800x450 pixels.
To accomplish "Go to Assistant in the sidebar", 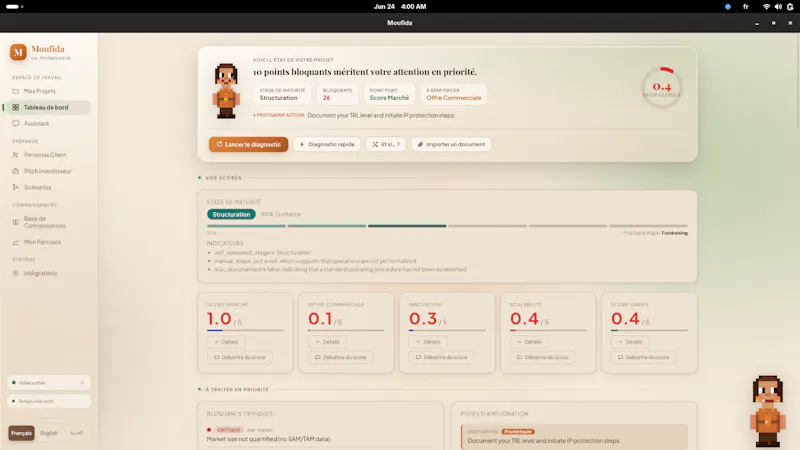I will click(x=47, y=123).
